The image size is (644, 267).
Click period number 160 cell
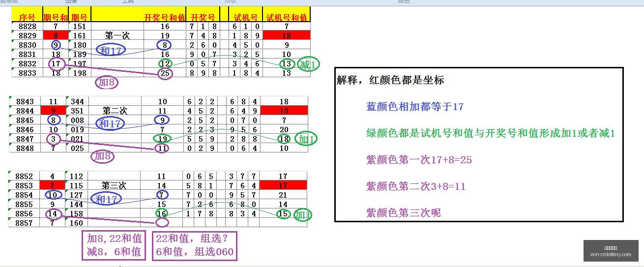point(77,223)
